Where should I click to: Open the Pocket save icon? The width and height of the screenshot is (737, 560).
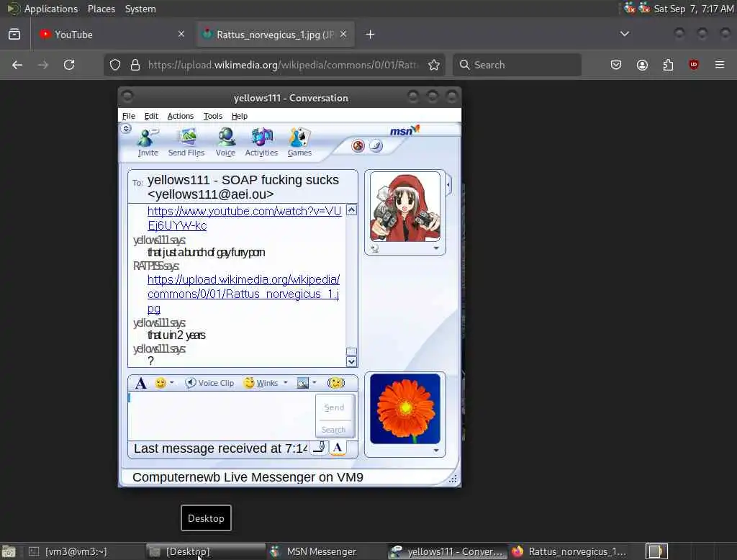point(616,65)
